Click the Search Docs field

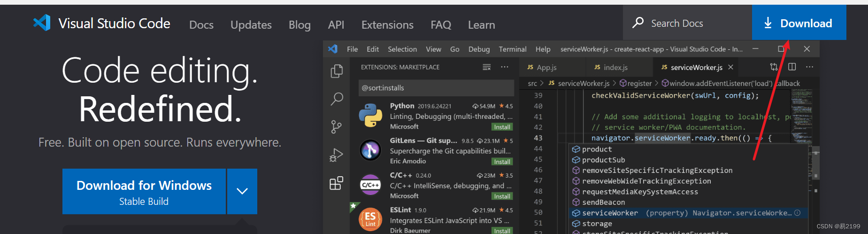pyautogui.click(x=687, y=23)
